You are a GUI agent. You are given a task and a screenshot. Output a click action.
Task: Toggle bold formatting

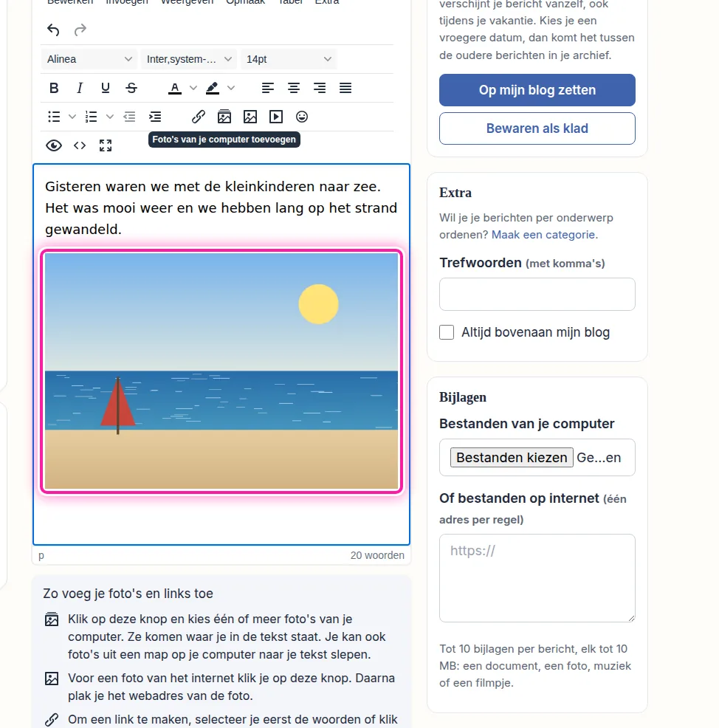[54, 88]
